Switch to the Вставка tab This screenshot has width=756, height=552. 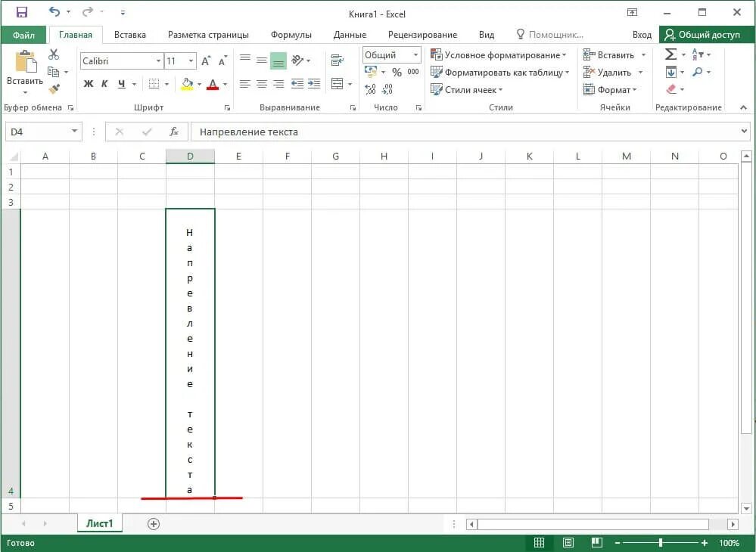coord(129,35)
